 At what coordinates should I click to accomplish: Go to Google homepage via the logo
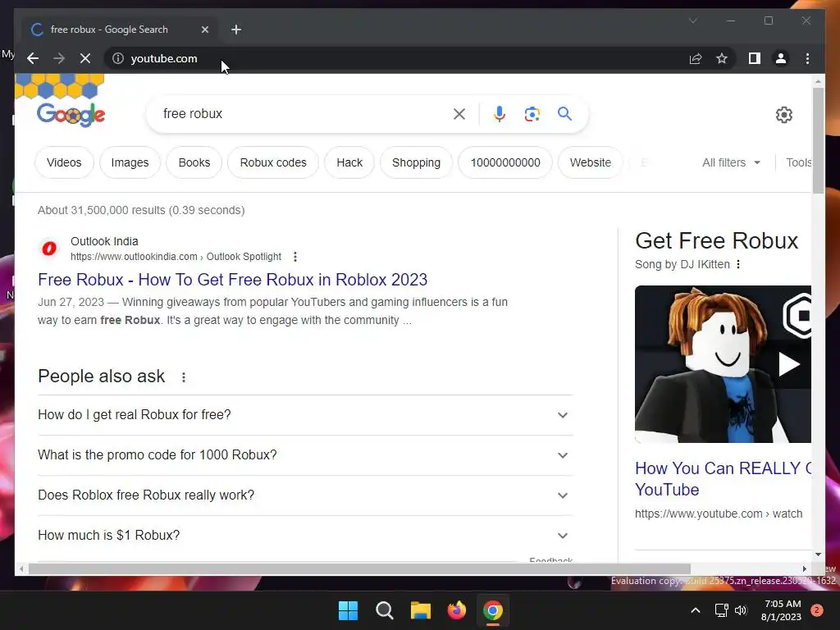coord(71,114)
